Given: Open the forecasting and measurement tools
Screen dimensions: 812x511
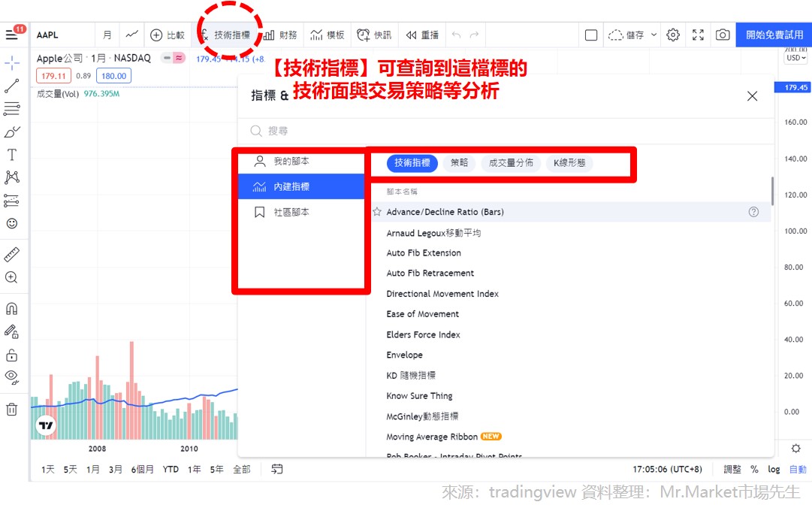Looking at the screenshot, I should (12, 201).
